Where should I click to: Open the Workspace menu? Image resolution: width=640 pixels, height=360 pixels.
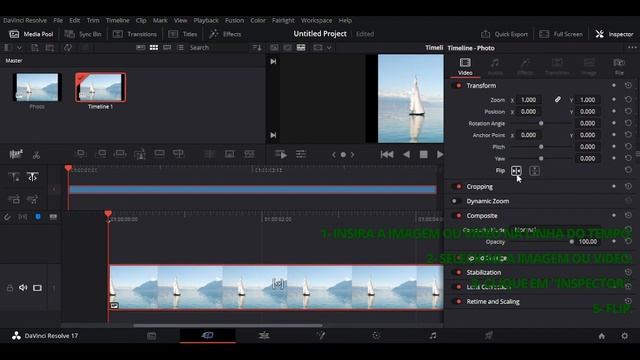316,20
